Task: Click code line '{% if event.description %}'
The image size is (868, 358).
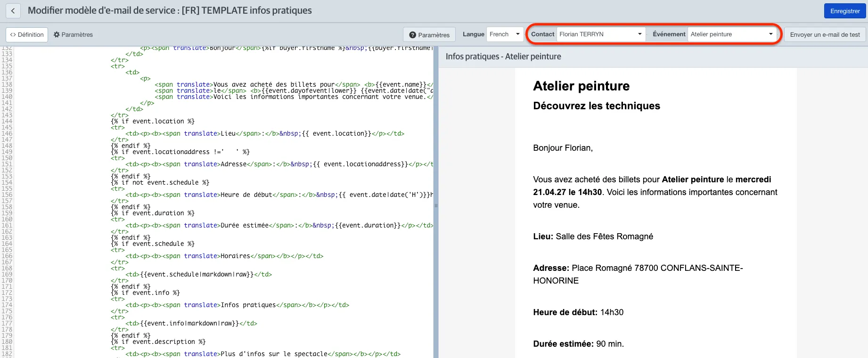Action: click(158, 342)
